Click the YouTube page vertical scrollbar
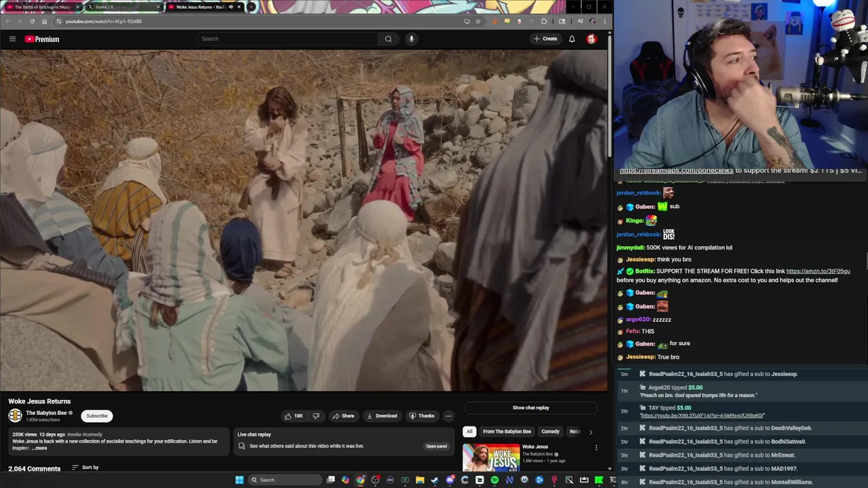Image resolution: width=868 pixels, height=488 pixels. [x=609, y=95]
